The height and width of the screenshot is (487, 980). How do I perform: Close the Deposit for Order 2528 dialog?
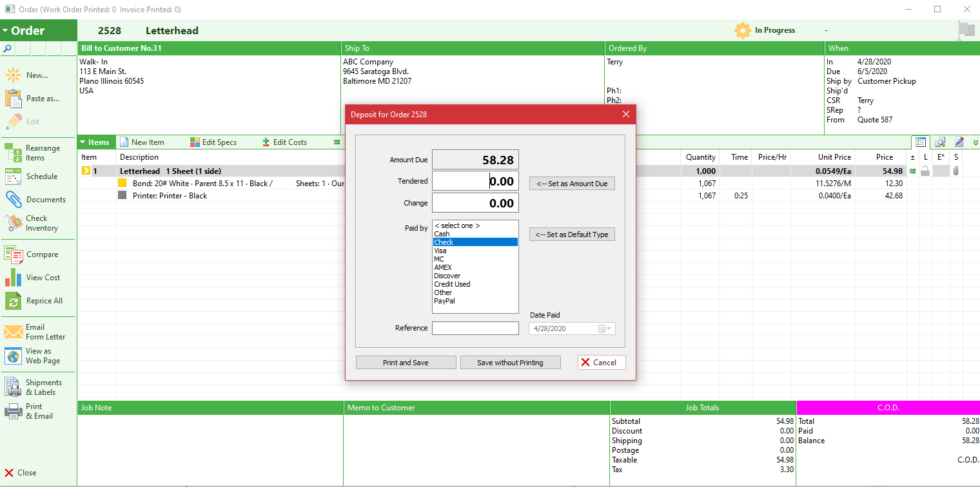tap(625, 115)
